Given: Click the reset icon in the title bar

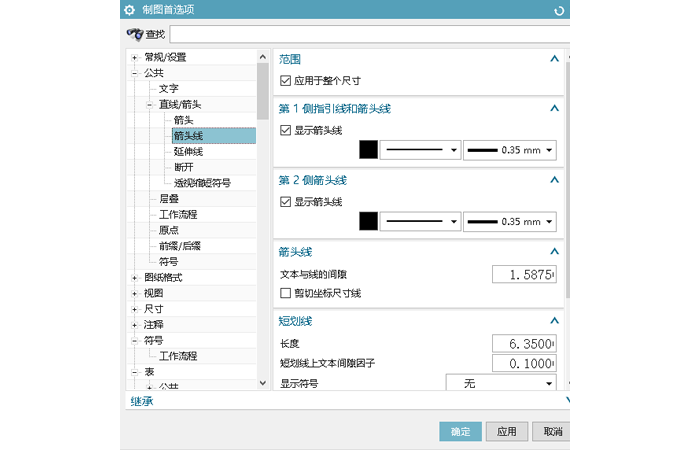Looking at the screenshot, I should 558,10.
